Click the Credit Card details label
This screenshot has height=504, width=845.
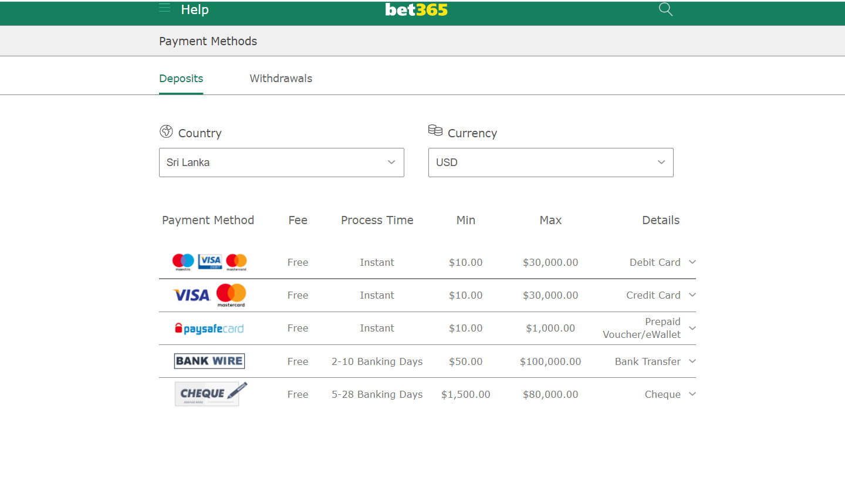click(653, 295)
